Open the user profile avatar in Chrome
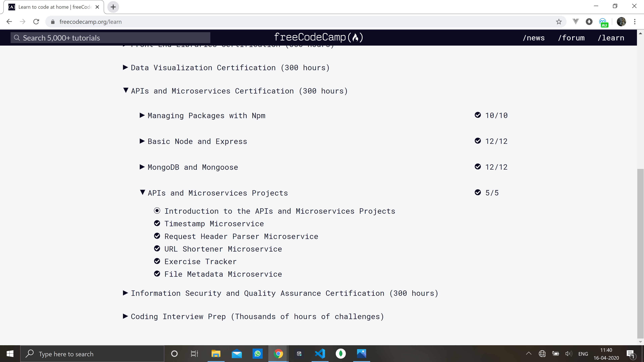This screenshot has height=362, width=644. pyautogui.click(x=621, y=22)
